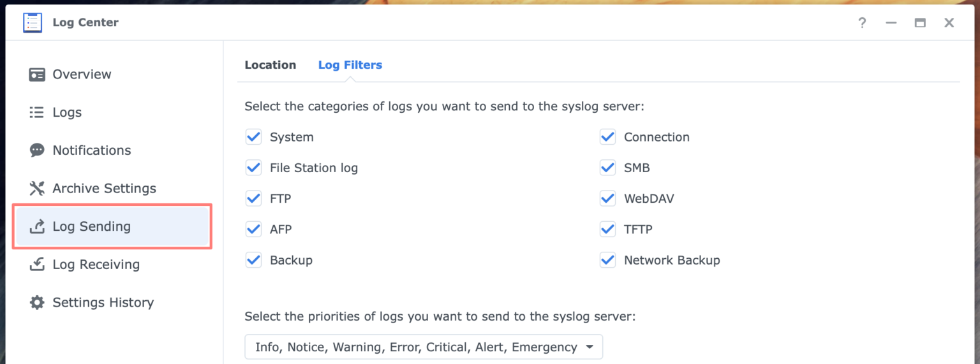Click the Archive Settings tools icon
The width and height of the screenshot is (980, 364).
(37, 189)
